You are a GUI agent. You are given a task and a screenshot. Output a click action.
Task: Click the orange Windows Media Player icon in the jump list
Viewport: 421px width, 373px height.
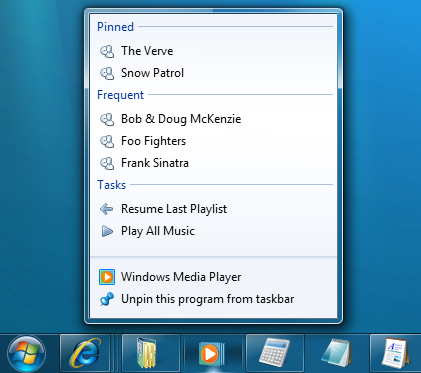click(107, 277)
